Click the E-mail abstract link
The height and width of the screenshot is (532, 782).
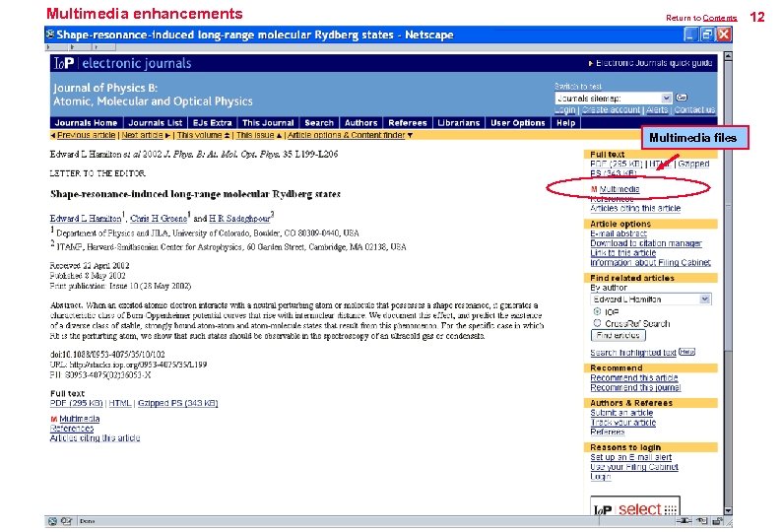click(x=619, y=233)
